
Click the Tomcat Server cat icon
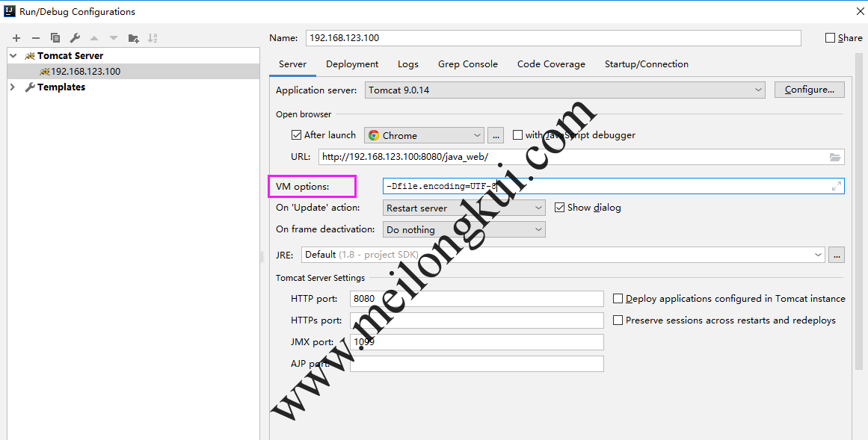[30, 56]
